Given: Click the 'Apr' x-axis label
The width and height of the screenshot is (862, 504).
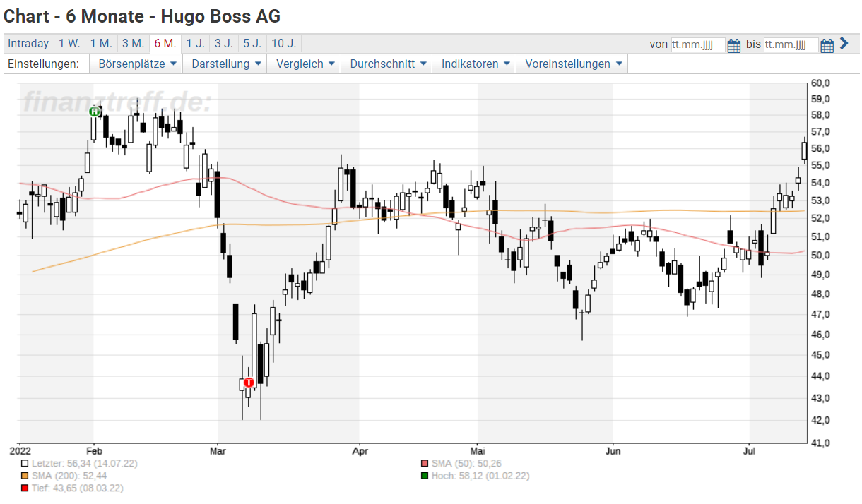Looking at the screenshot, I should tap(360, 450).
